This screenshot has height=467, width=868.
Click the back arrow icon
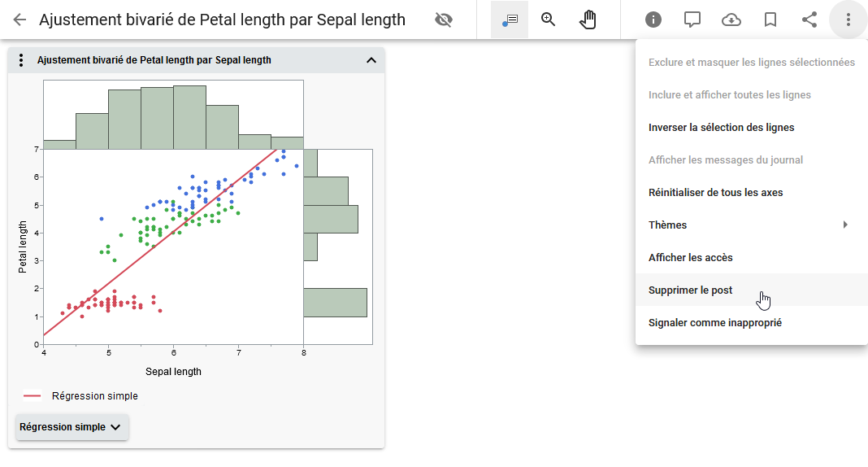[x=20, y=20]
